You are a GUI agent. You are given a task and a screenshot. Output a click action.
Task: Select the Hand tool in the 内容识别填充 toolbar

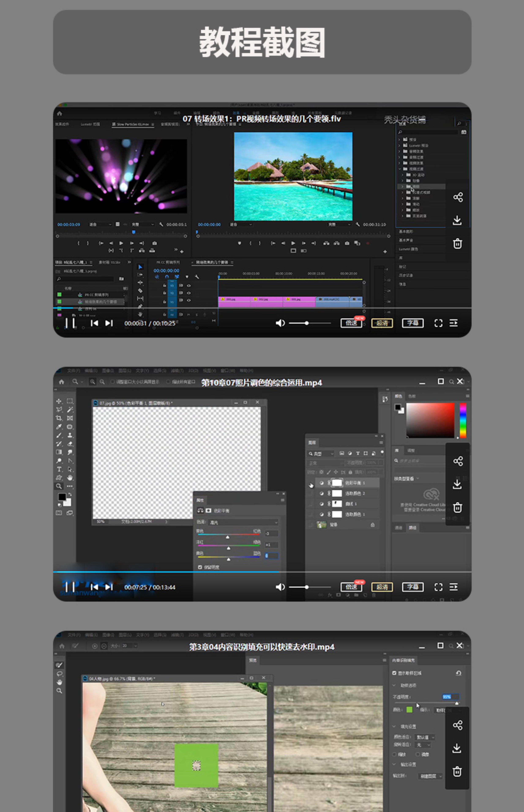(60, 682)
